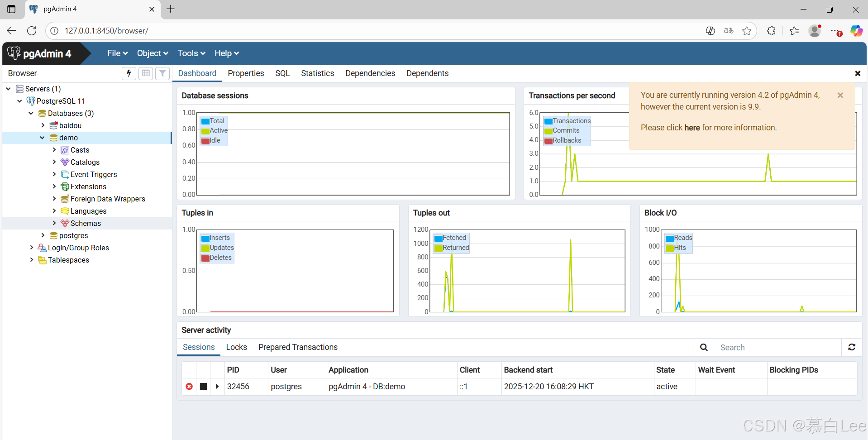Screen dimensions: 868x440
Task: Open the Prepared Transactions tab
Action: (x=298, y=347)
